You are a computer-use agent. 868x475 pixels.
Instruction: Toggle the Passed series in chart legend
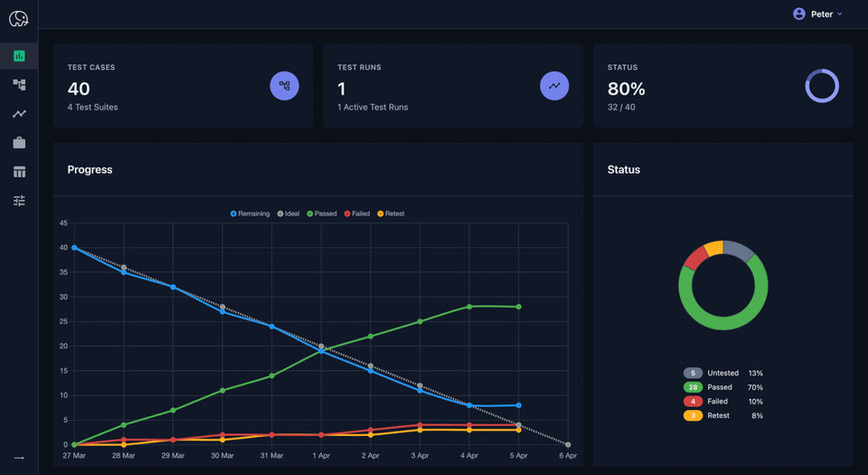pos(322,214)
